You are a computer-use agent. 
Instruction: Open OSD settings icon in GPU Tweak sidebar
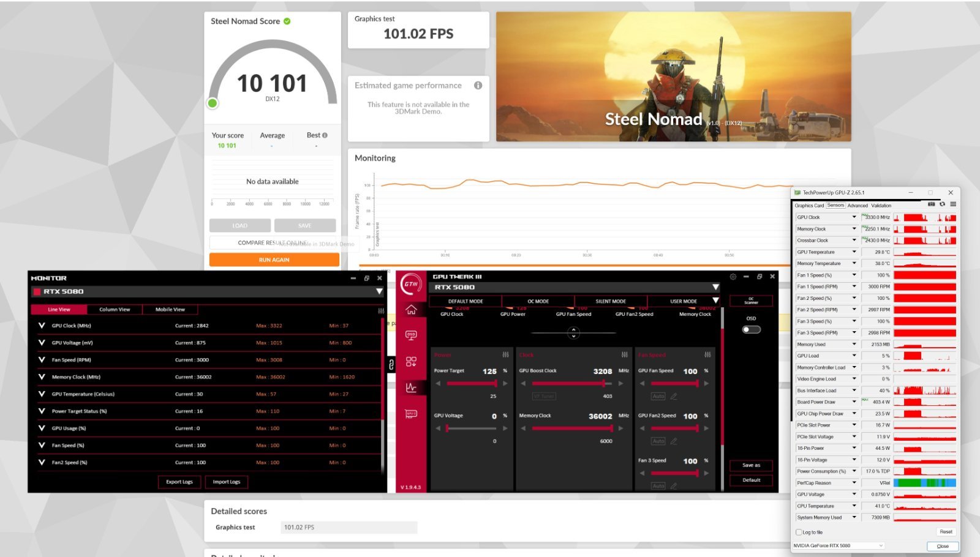click(411, 335)
